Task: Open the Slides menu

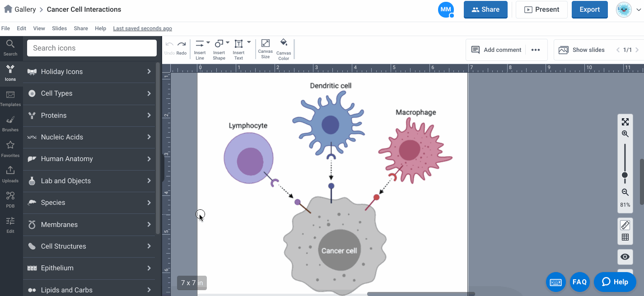Action: point(59,28)
